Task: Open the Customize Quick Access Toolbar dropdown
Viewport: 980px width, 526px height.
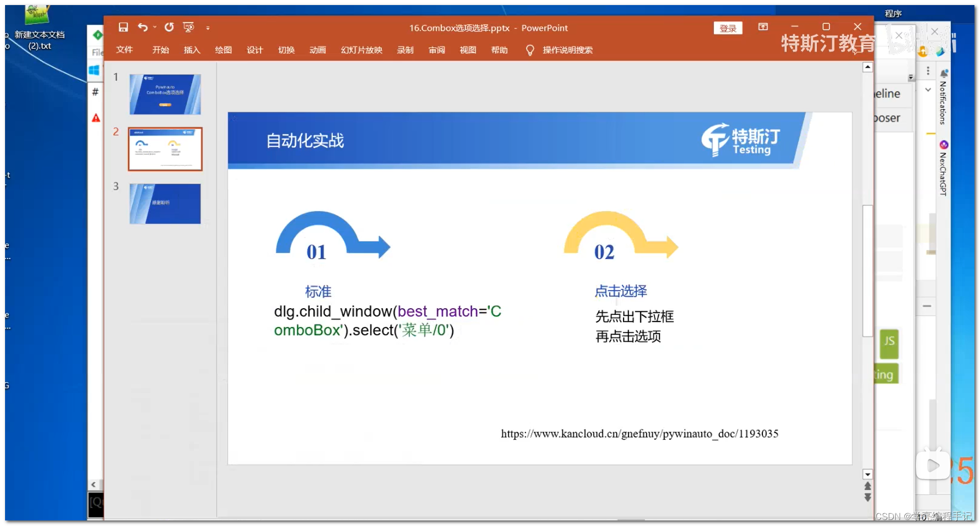Action: (208, 27)
